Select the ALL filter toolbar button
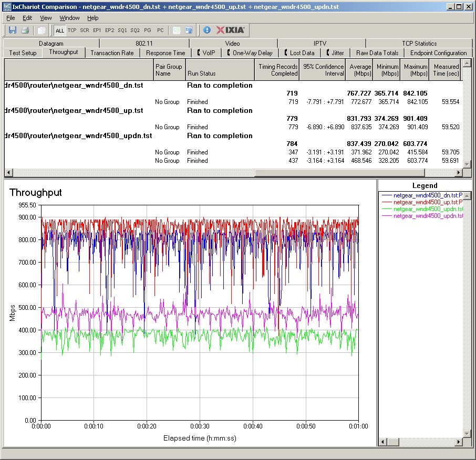 coord(60,30)
